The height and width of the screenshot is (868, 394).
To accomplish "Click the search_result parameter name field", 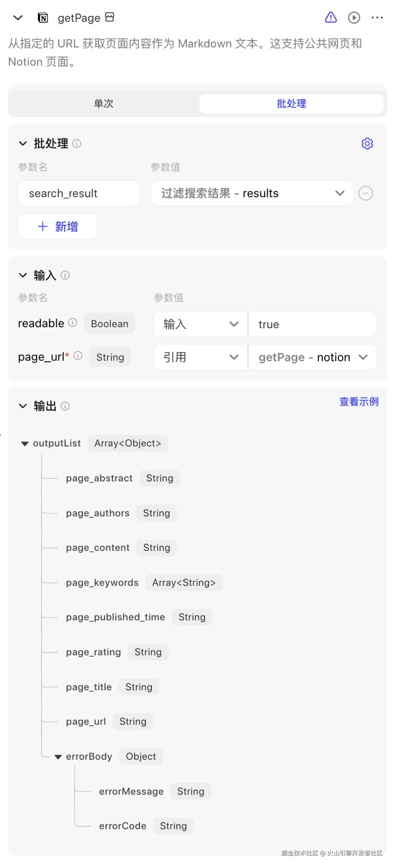I will click(x=79, y=193).
